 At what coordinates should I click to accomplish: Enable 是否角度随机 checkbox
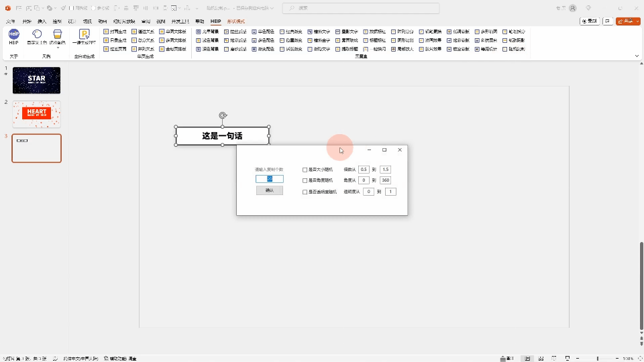(x=305, y=180)
